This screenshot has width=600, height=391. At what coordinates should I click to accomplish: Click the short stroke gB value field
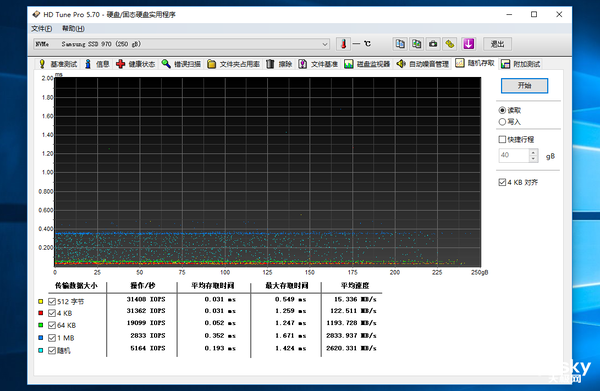pyautogui.click(x=514, y=155)
